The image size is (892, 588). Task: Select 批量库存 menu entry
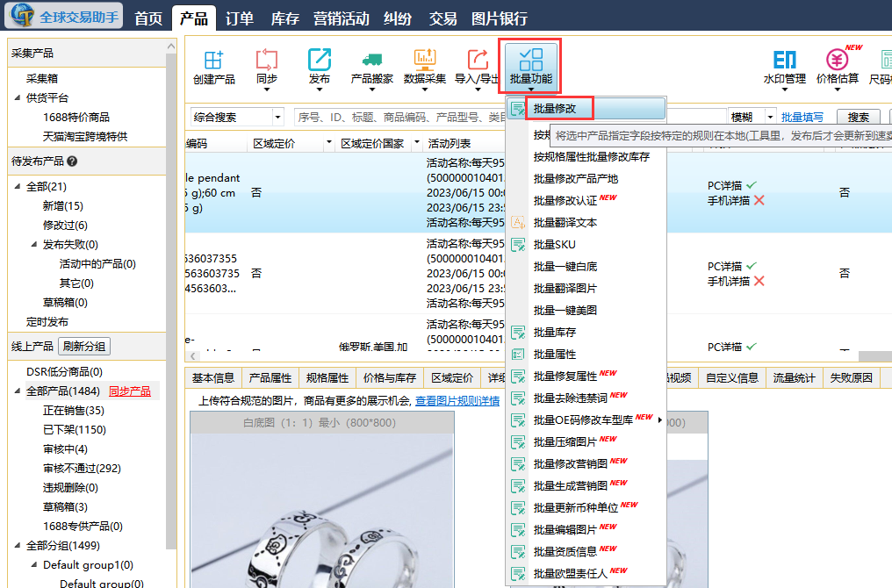pos(554,332)
